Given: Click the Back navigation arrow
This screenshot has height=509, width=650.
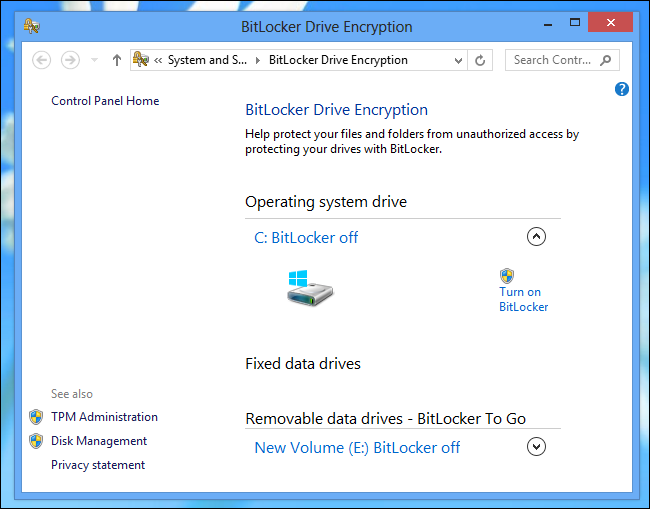Looking at the screenshot, I should (42, 60).
